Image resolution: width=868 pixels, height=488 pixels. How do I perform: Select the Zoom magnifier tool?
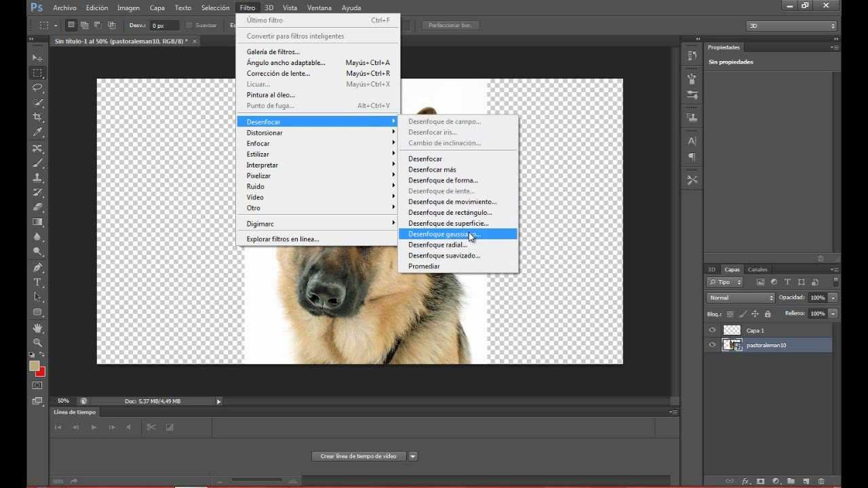point(38,343)
